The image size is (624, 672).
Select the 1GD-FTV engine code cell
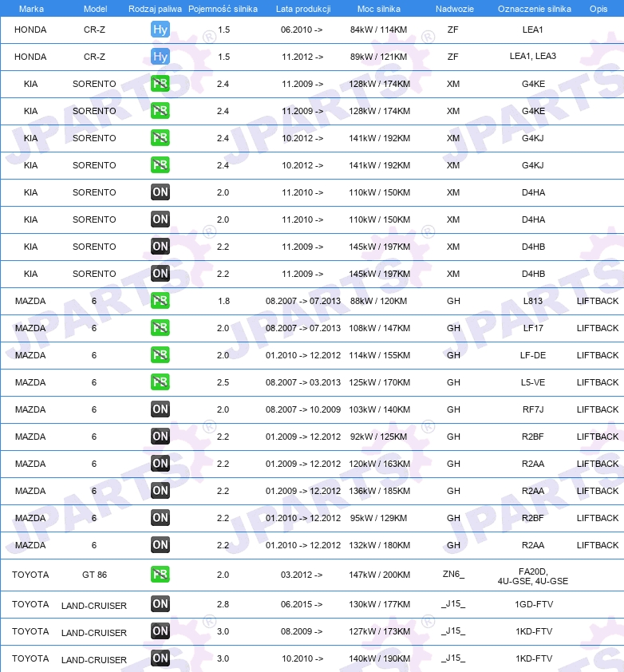click(x=534, y=604)
